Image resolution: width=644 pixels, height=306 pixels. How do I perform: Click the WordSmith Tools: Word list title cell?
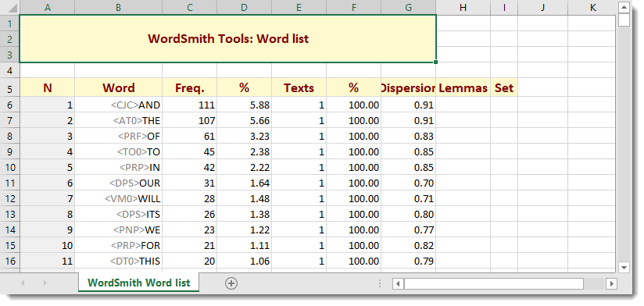(x=228, y=39)
